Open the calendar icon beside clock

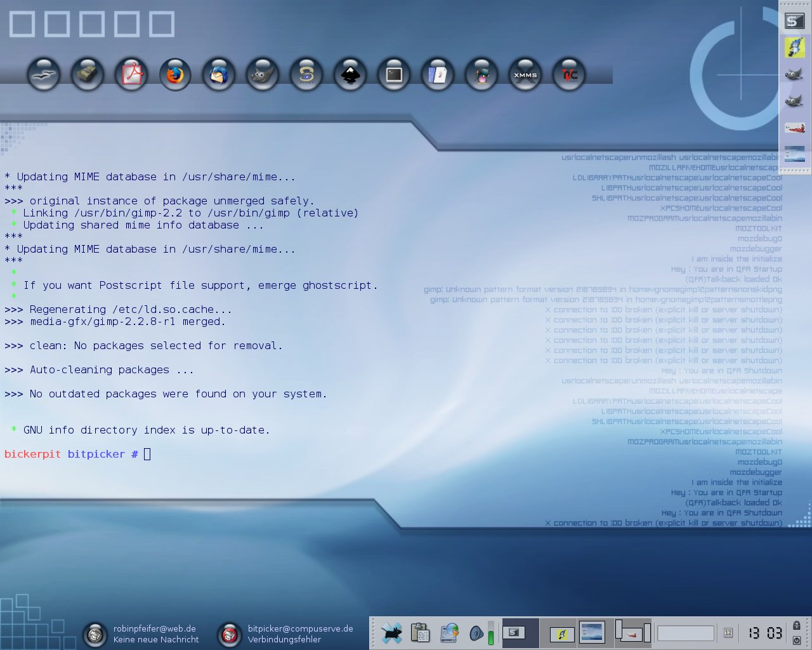point(728,633)
